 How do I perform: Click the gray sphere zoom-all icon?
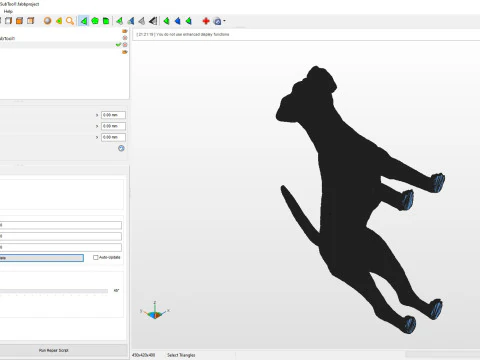point(48,21)
